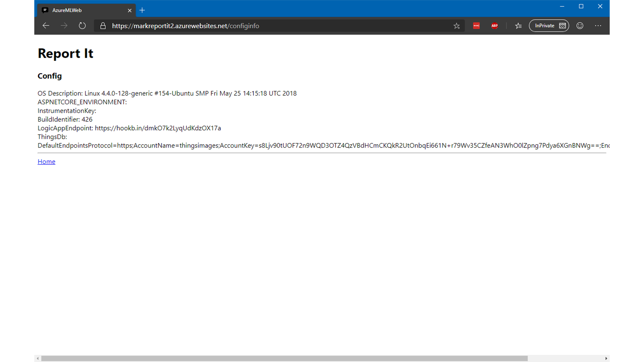Click the browser back arrow
The image size is (644, 362).
pos(46,26)
